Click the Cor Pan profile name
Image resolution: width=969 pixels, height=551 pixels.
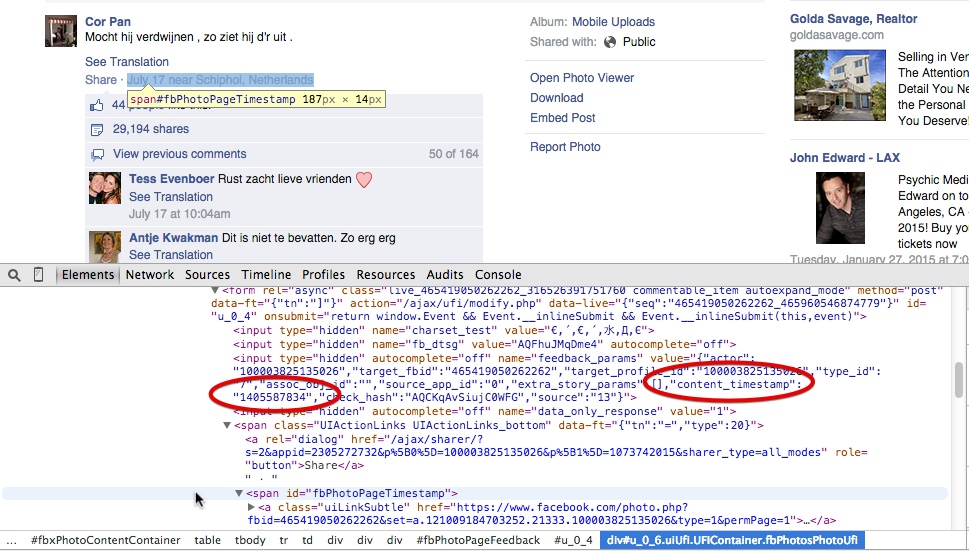(108, 22)
